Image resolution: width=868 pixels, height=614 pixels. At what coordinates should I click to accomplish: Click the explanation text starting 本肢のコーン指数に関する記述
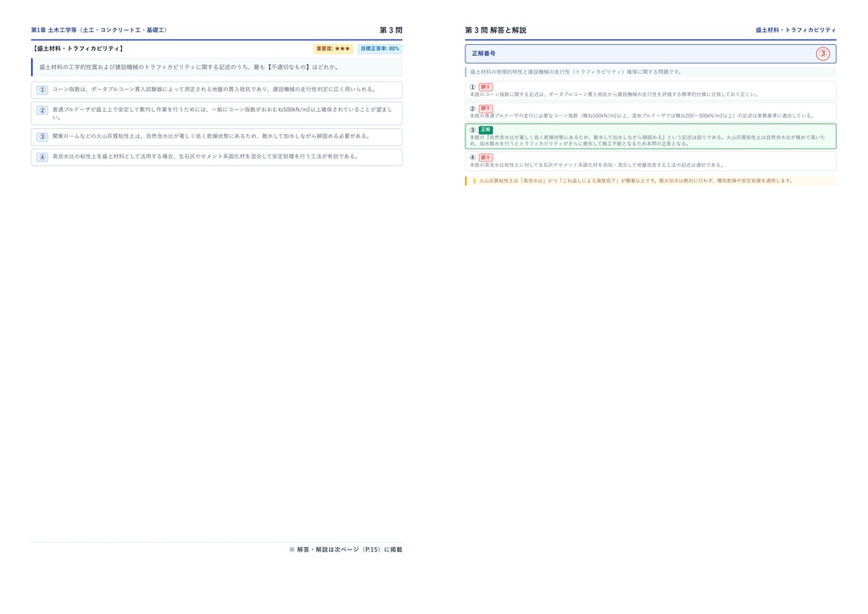(614, 94)
